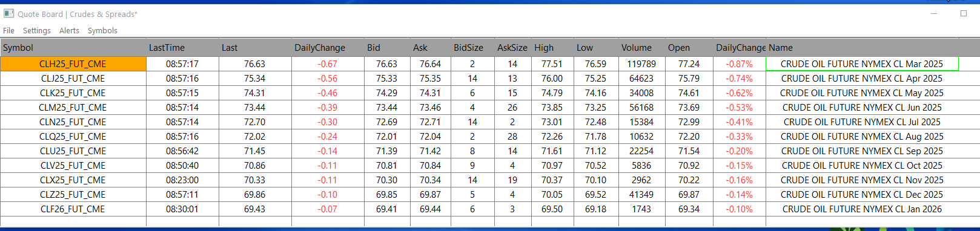The height and width of the screenshot is (231, 980).
Task: Click the CL Mar 2025 name cell
Action: pyautogui.click(x=862, y=63)
